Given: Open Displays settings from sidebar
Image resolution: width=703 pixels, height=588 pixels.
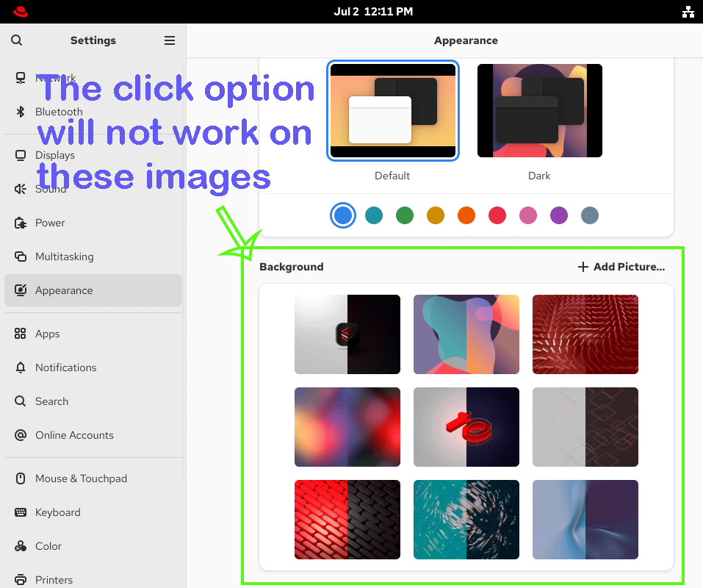Looking at the screenshot, I should (93, 155).
